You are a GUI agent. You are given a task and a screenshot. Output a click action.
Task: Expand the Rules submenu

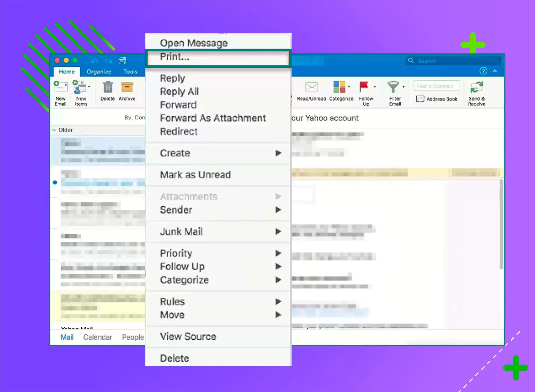pos(218,302)
